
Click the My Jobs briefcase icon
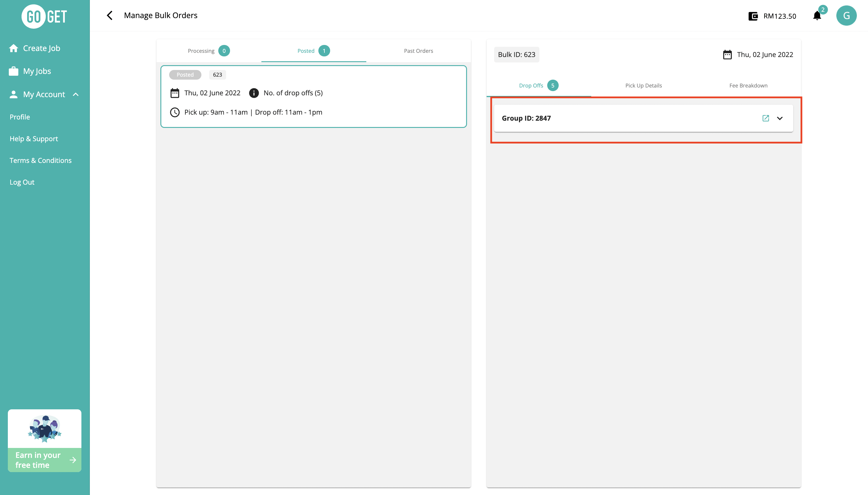point(14,71)
